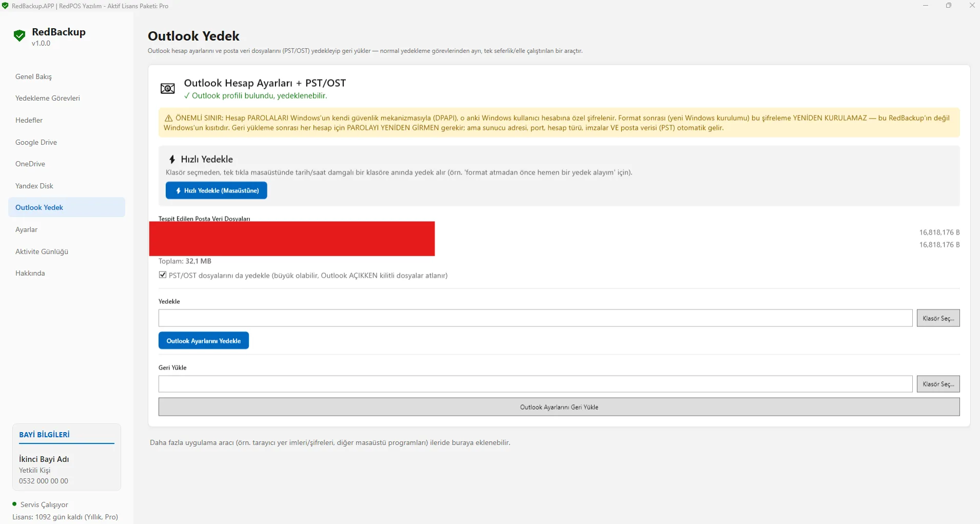980x524 pixels.
Task: Focus the Geri Yükle folder path field
Action: 536,384
